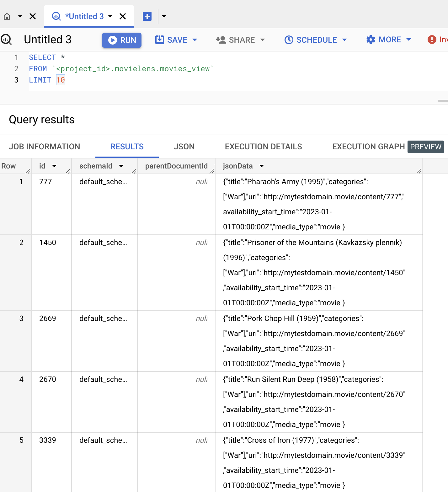Save the query using SAVE
This screenshot has width=448, height=492.
(x=172, y=40)
